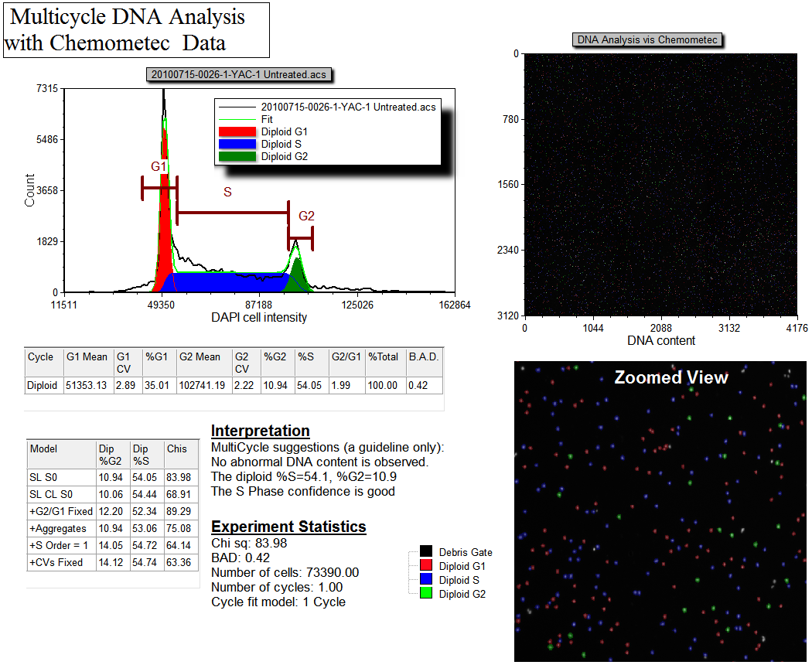
Task: Click the histogram title bar with Untreated.acs filename
Action: (240, 74)
